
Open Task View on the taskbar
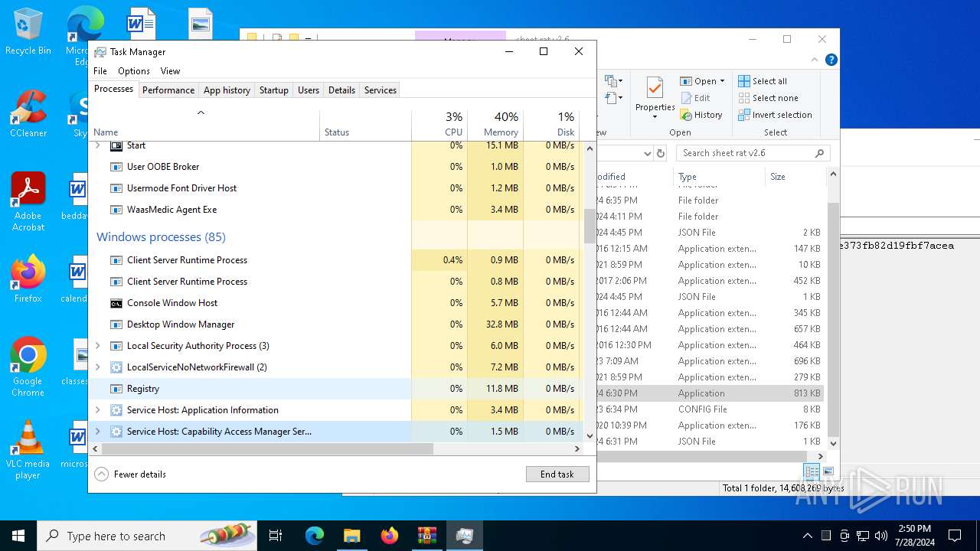(276, 536)
